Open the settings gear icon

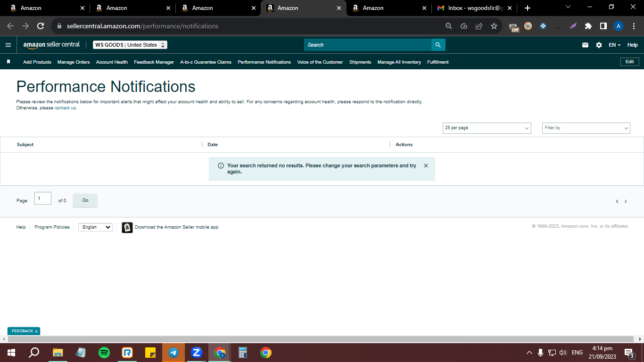(x=599, y=45)
